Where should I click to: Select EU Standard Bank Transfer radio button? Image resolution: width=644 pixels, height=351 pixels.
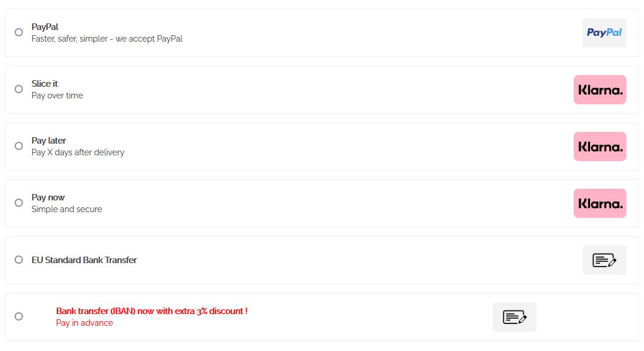click(x=19, y=260)
